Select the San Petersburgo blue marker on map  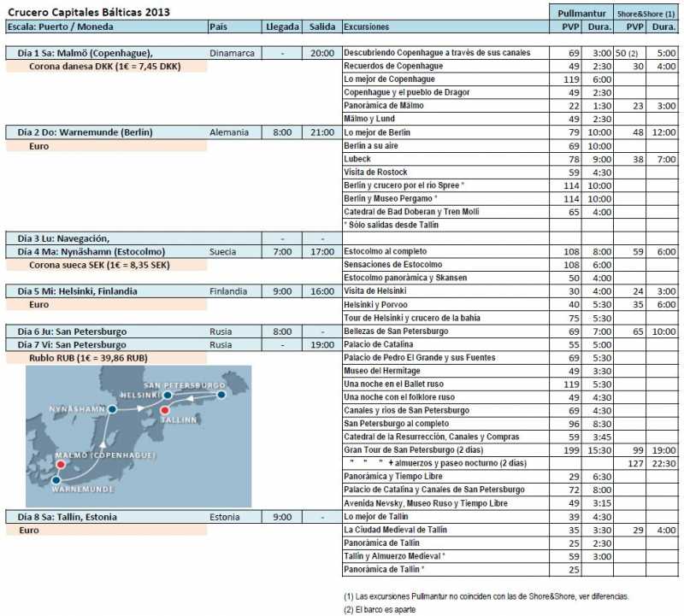click(221, 395)
